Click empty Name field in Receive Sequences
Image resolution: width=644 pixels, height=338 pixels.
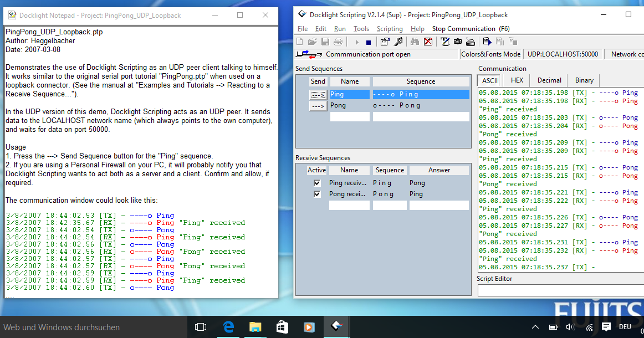(349, 205)
